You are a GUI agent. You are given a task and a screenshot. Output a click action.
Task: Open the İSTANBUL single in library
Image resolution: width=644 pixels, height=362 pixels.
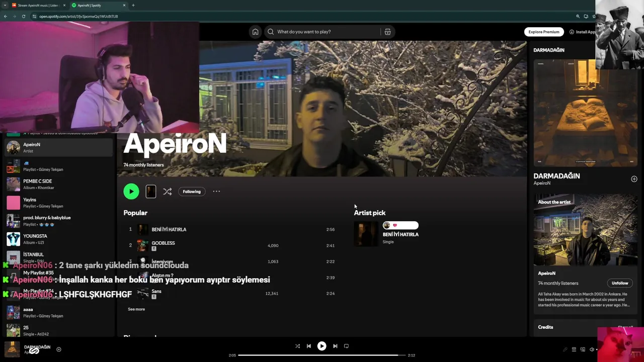[x=59, y=256]
